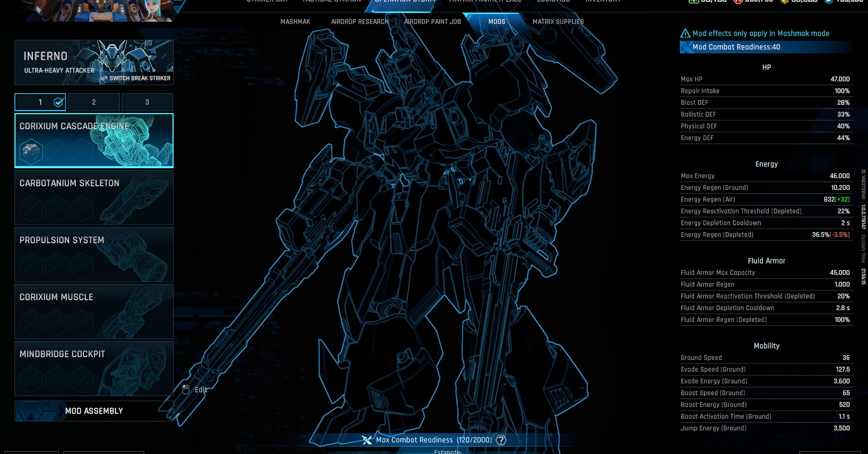868x454 pixels.
Task: Toggle the checkmark on loadout preset 1
Action: (x=58, y=102)
